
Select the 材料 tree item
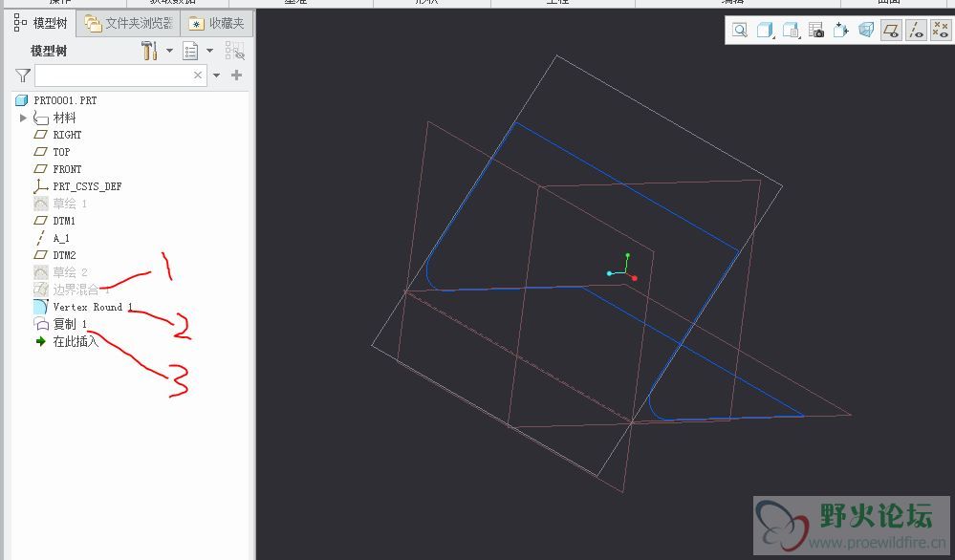[x=65, y=118]
